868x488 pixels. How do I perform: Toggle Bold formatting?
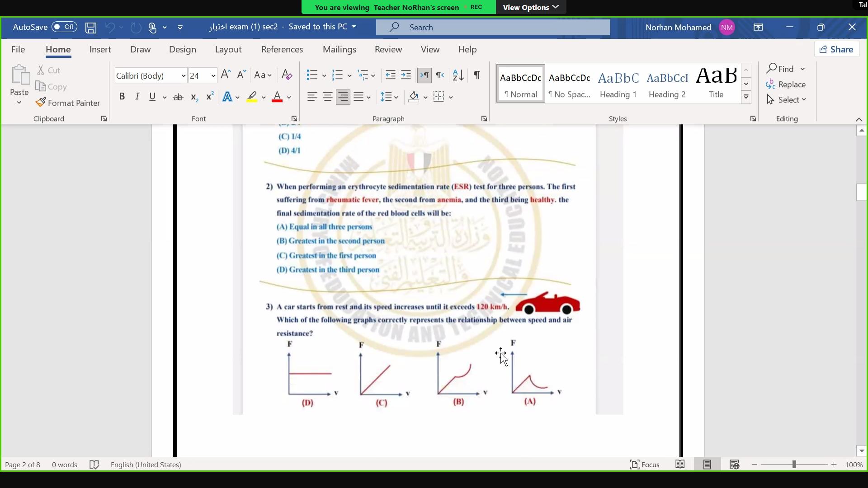coord(122,97)
